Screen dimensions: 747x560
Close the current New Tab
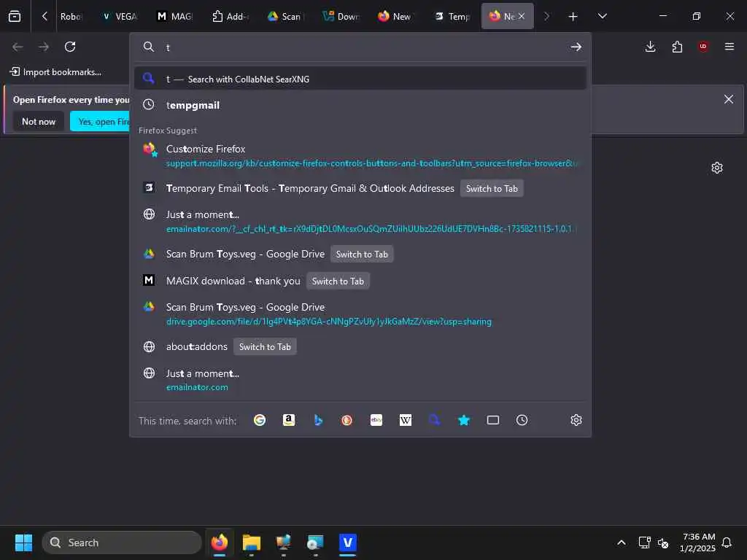point(522,16)
